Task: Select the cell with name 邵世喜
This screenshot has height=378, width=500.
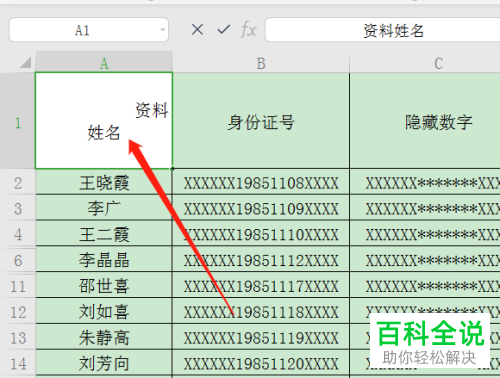Action: [104, 286]
